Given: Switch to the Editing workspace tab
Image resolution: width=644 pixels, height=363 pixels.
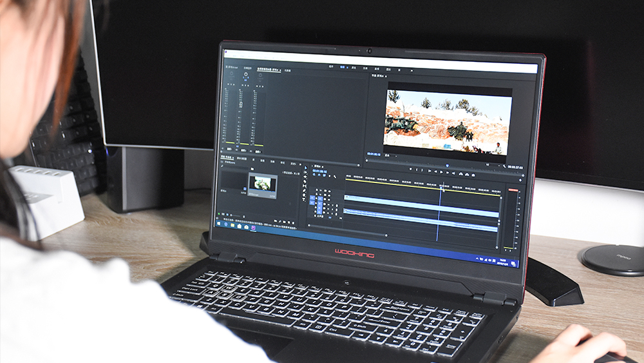Looking at the screenshot, I should 342,67.
